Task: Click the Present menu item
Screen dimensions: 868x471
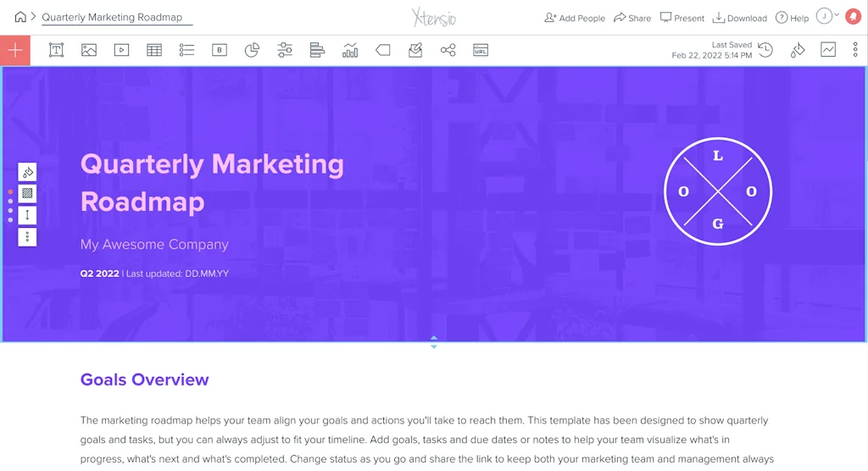Action: [682, 18]
